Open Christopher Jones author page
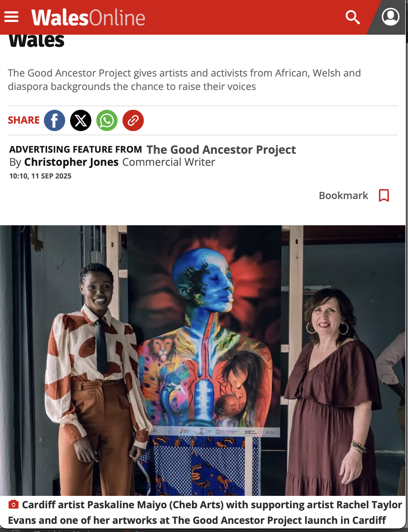The height and width of the screenshot is (532, 408). tap(71, 162)
